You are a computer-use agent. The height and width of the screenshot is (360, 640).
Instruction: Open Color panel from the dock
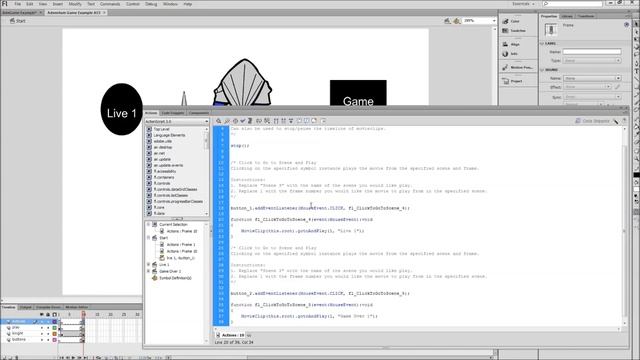tap(511, 21)
